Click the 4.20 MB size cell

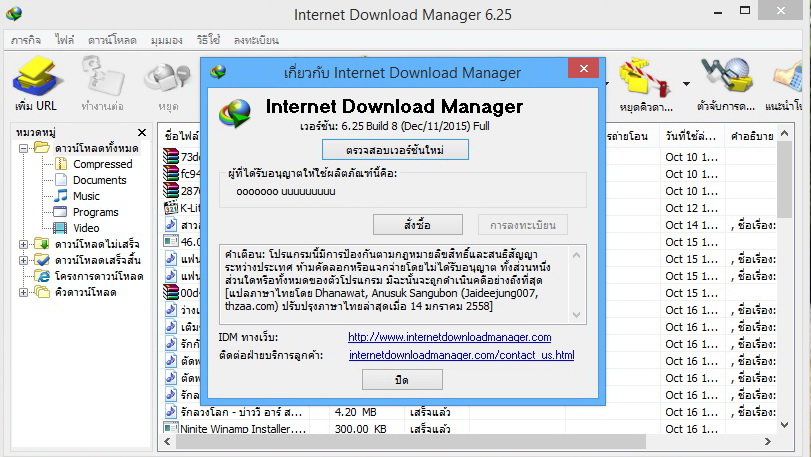tap(355, 412)
